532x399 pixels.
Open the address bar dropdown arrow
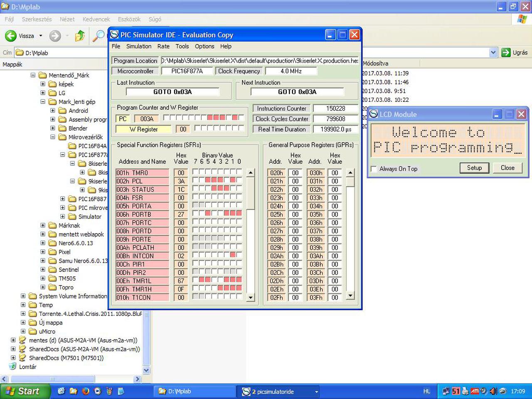click(493, 52)
